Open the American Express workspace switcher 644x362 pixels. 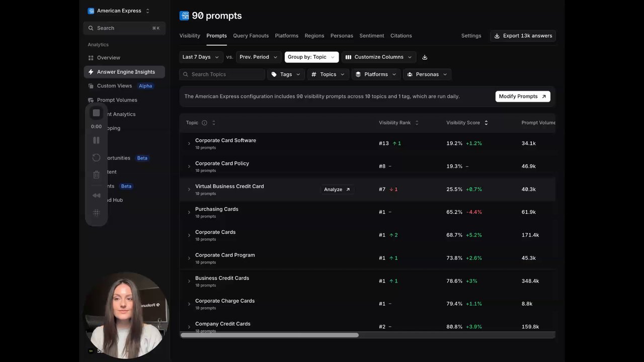point(119,11)
